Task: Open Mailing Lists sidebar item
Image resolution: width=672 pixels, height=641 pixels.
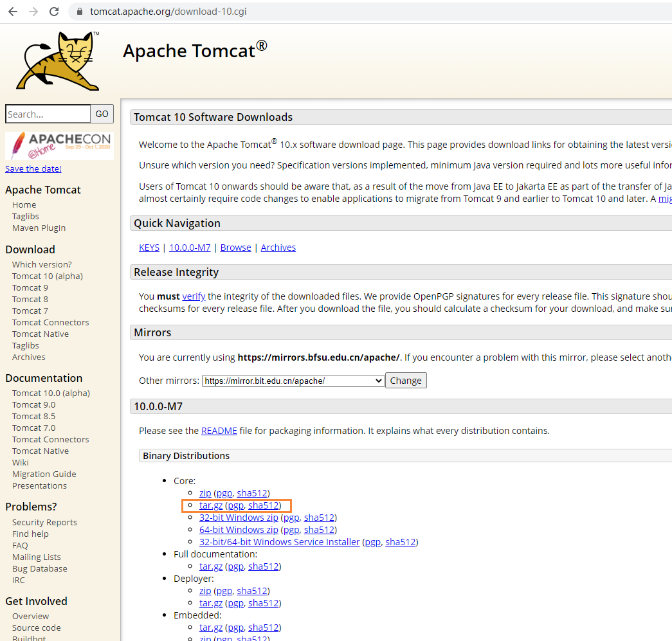Action: click(37, 557)
